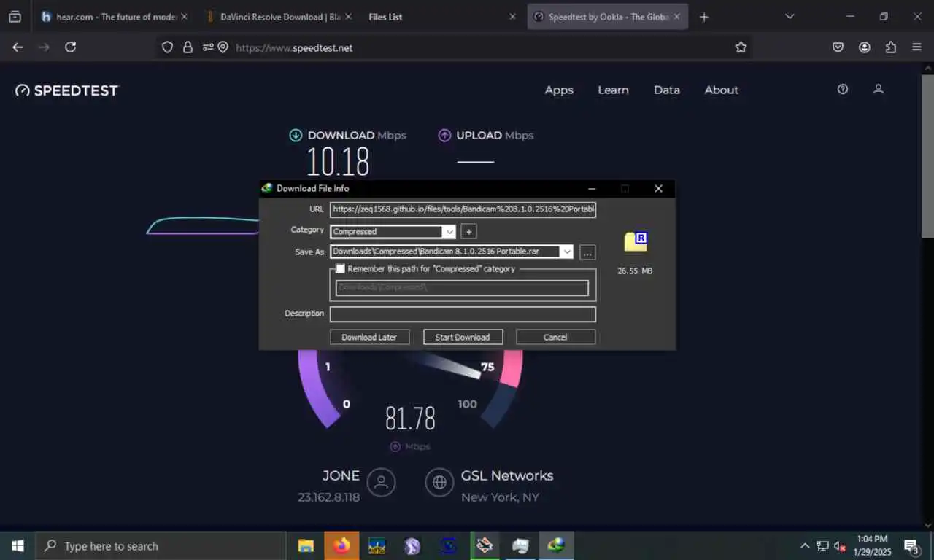
Task: Click the JONE user profile icon
Action: (381, 482)
